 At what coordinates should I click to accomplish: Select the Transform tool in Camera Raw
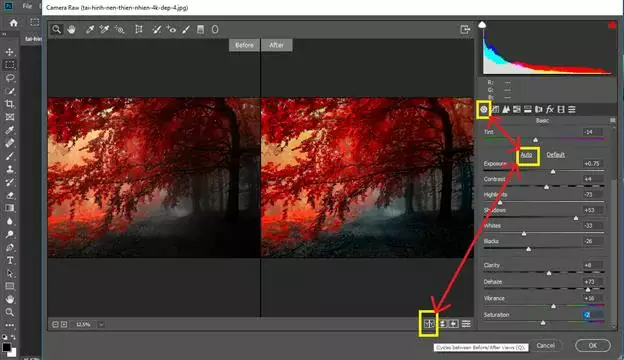pos(138,29)
